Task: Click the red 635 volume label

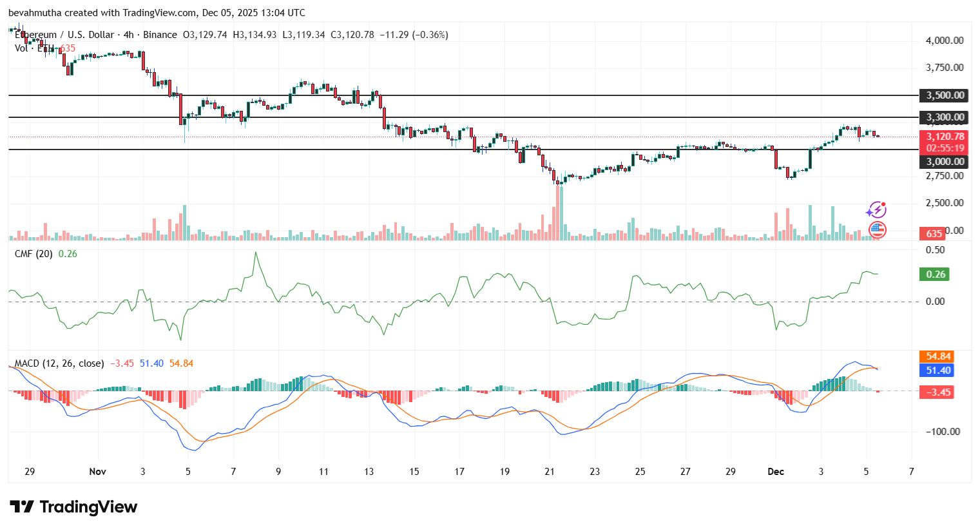Action: click(934, 234)
